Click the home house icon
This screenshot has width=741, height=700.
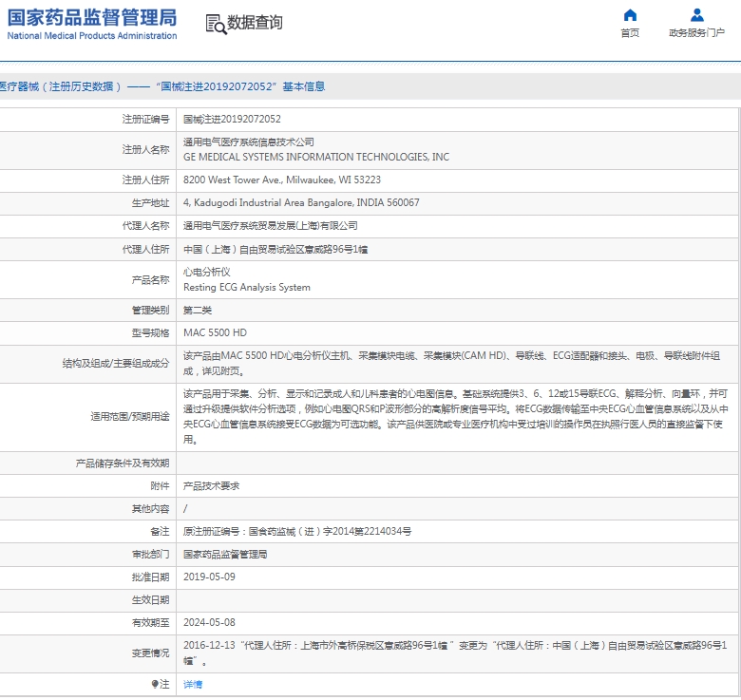coord(630,15)
